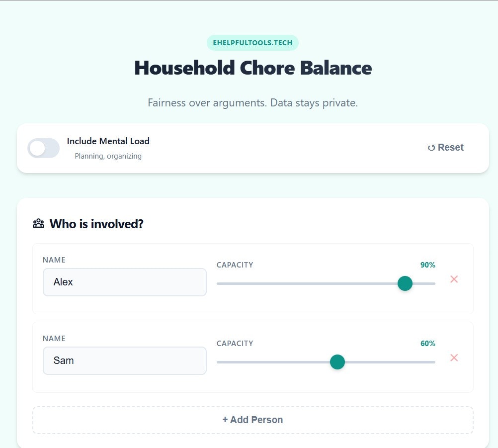Viewport: 498px width, 448px height.
Task: Remove Sam using the red X icon
Action: [x=454, y=358]
